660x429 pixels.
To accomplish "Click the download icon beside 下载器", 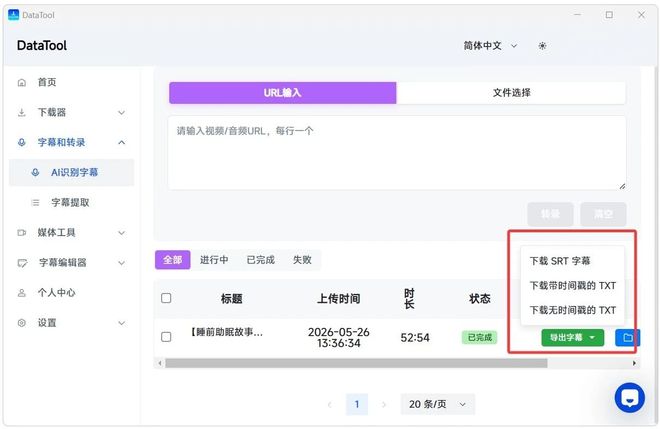I will (x=22, y=112).
